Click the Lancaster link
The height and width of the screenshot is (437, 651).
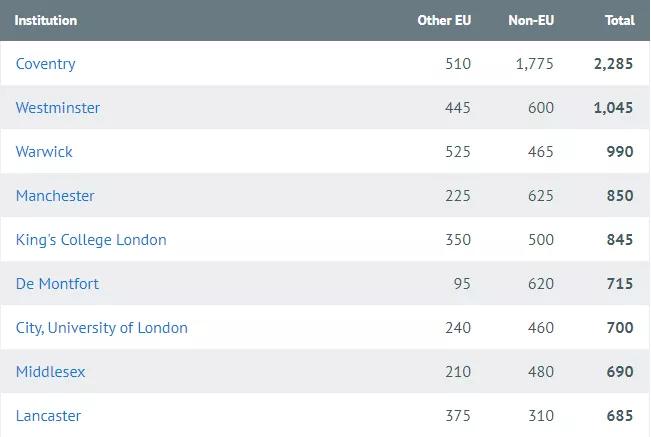(48, 416)
